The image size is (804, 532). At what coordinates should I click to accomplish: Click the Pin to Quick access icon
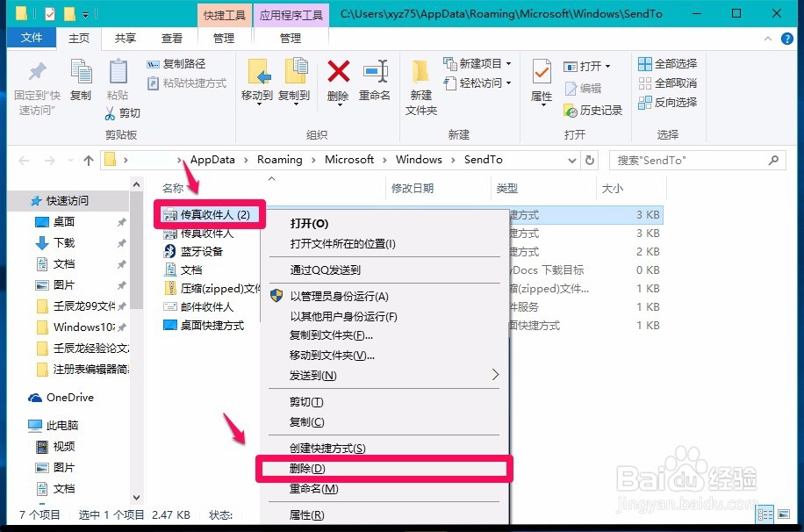coord(37,73)
